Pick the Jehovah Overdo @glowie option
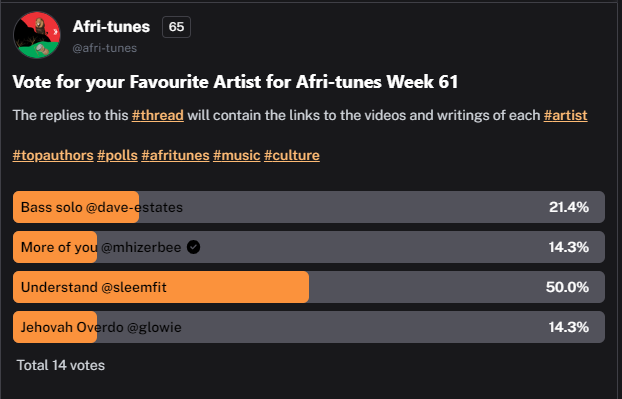 309,327
